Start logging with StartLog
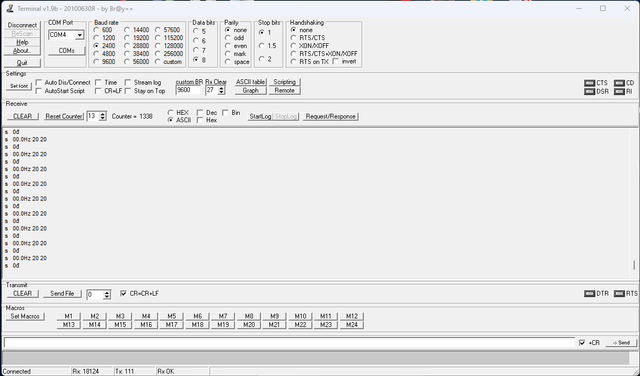 pos(260,116)
